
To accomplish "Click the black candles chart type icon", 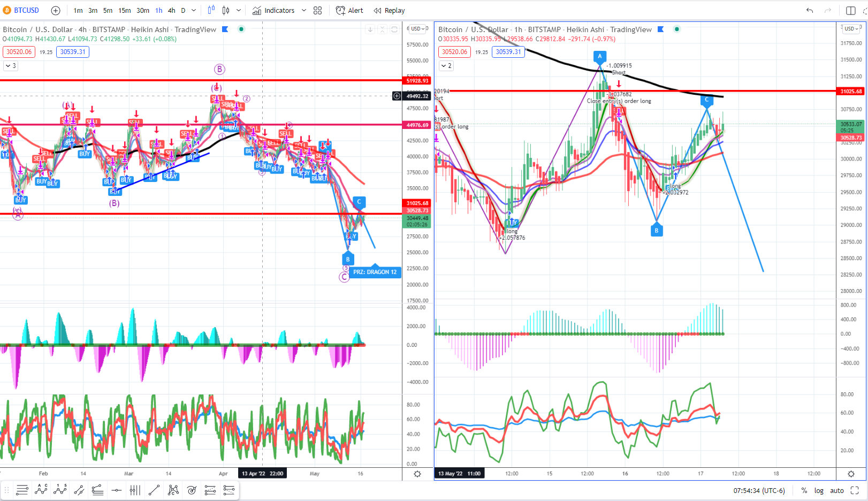I will tap(226, 10).
